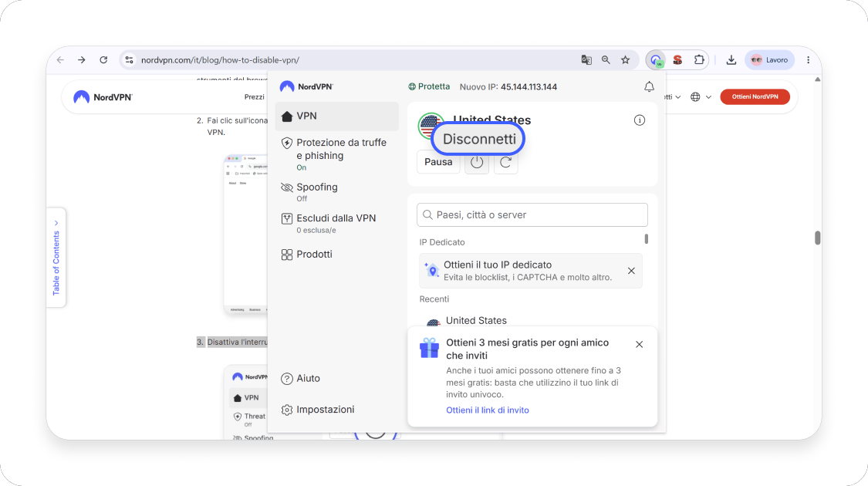Viewport: 868px width, 486px height.
Task: Open Impostazioni settings in the extension
Action: (x=318, y=410)
